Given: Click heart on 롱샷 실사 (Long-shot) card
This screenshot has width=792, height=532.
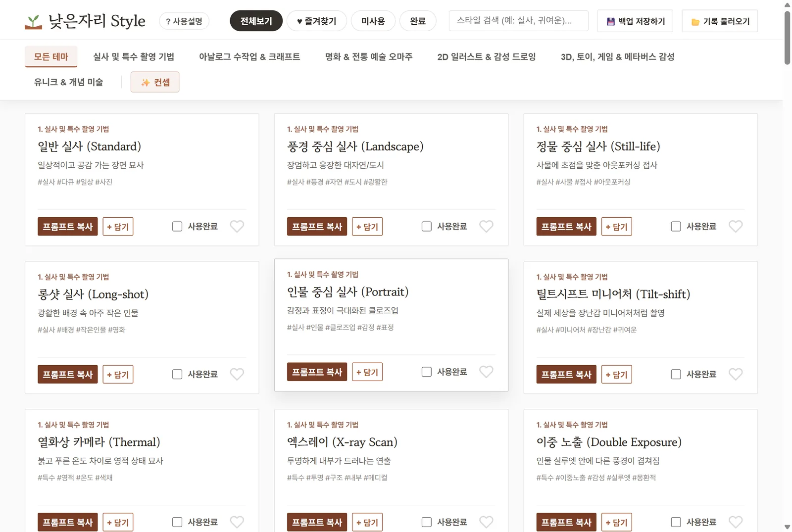Looking at the screenshot, I should click(x=237, y=374).
